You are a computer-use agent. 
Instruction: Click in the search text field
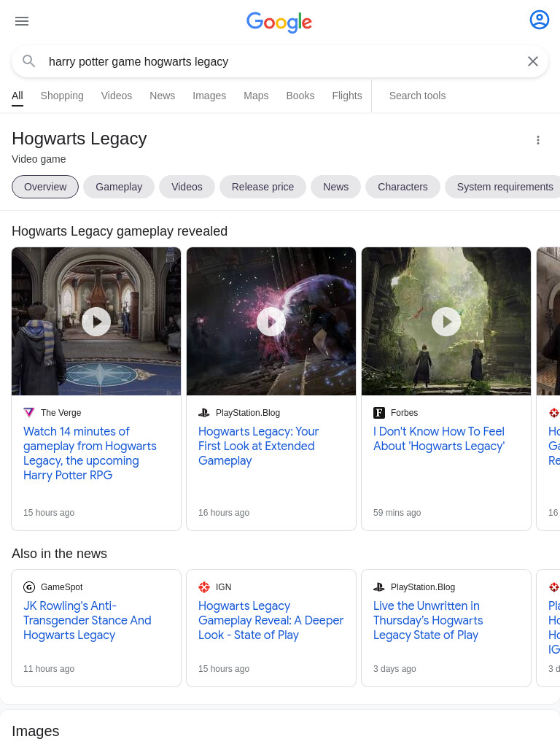click(281, 61)
